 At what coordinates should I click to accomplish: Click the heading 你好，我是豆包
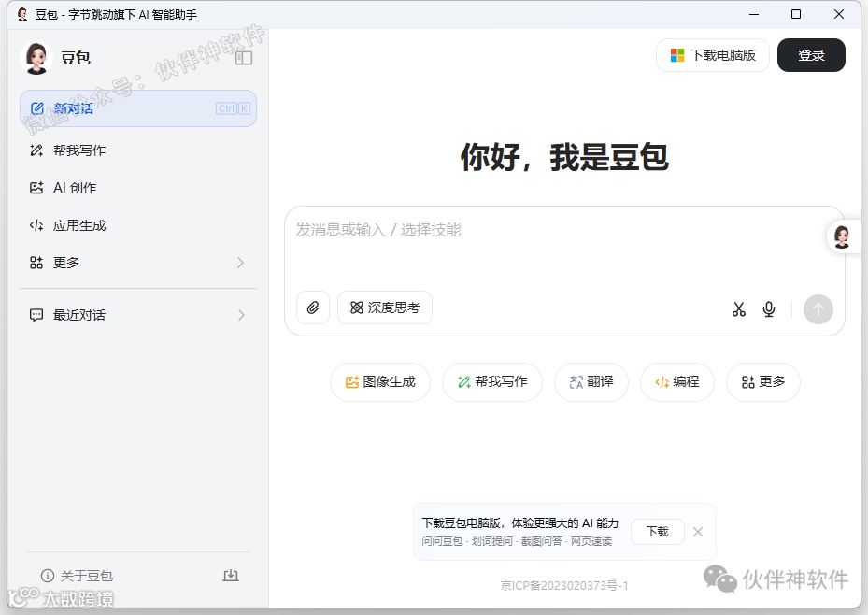pos(564,157)
